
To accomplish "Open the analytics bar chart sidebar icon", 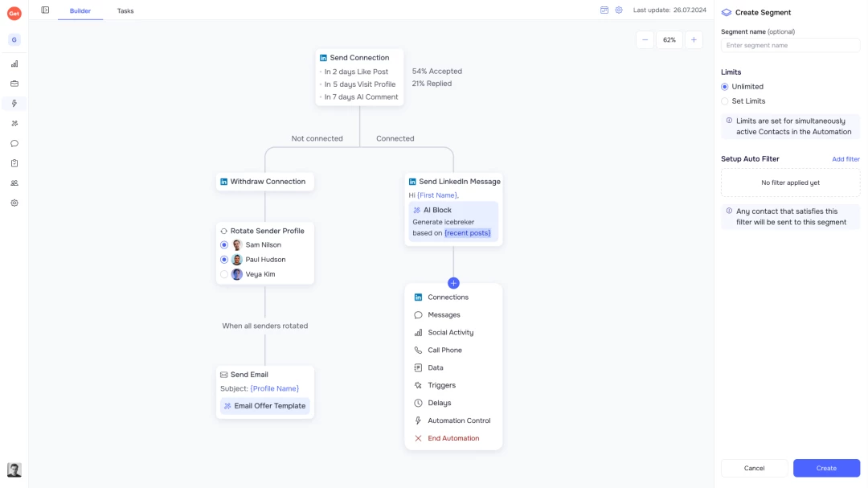I will (x=14, y=64).
